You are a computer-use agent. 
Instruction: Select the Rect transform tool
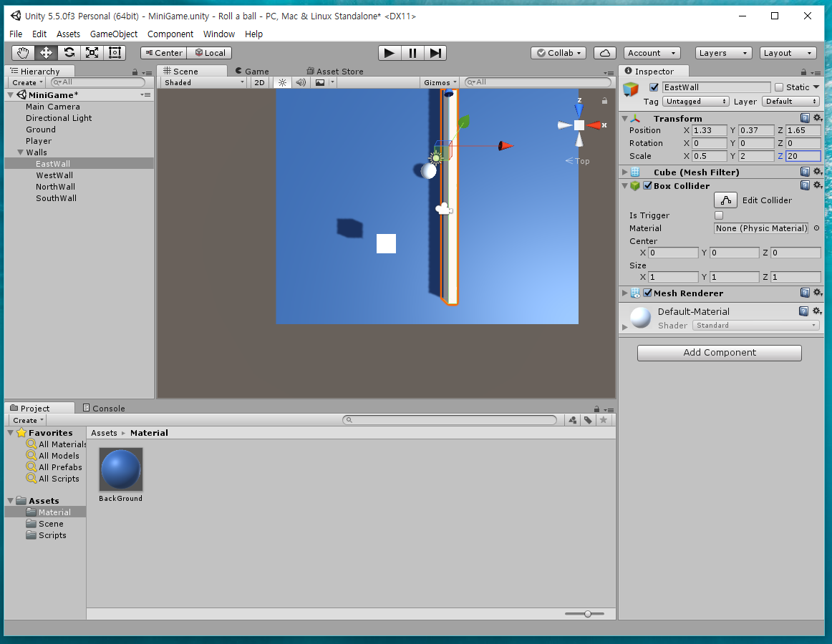(x=115, y=52)
